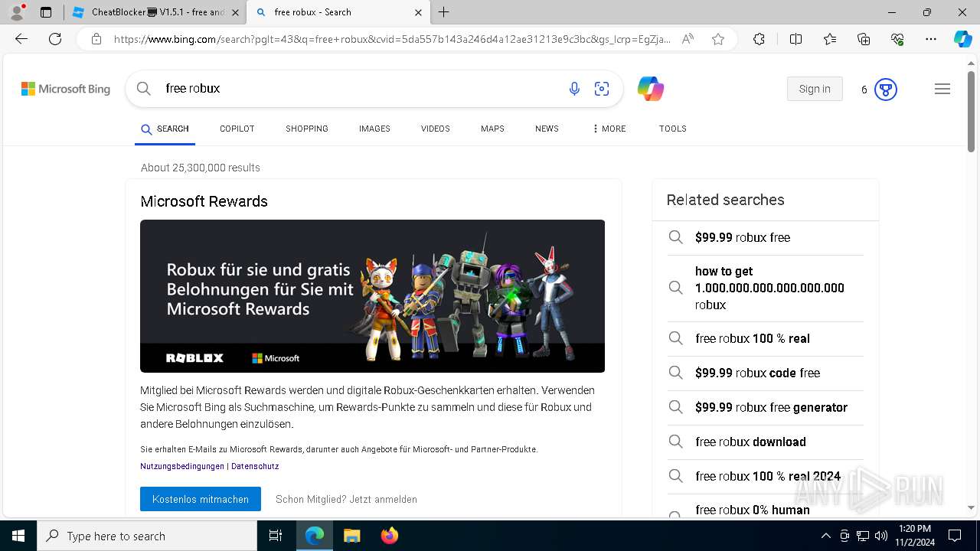Click the Bing search input field
Viewport: 980px width, 551px height.
[x=360, y=89]
